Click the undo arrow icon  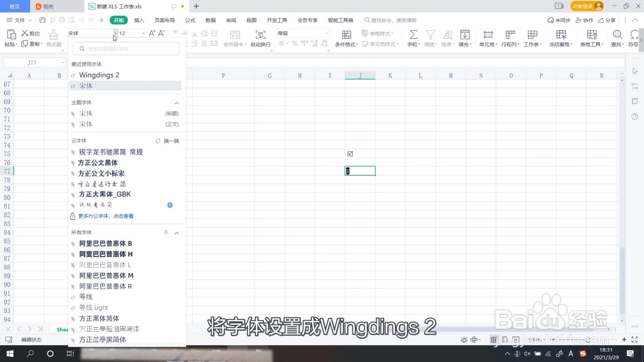pos(82,20)
